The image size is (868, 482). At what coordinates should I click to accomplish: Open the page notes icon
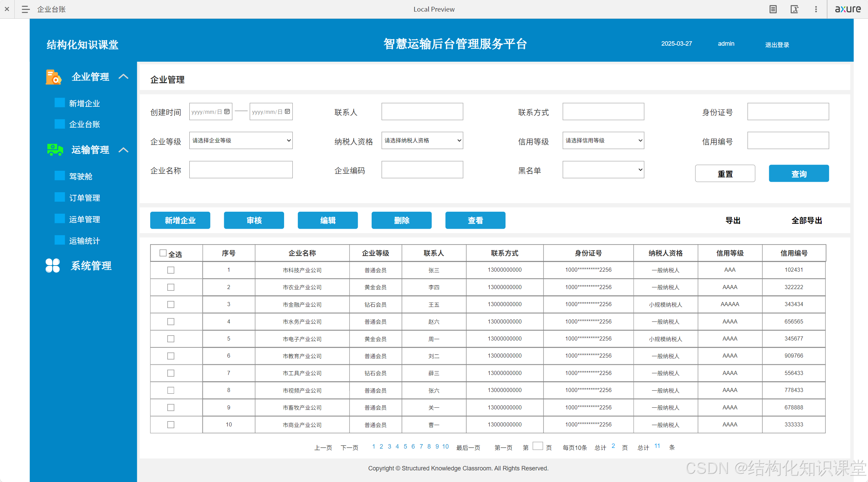773,9
